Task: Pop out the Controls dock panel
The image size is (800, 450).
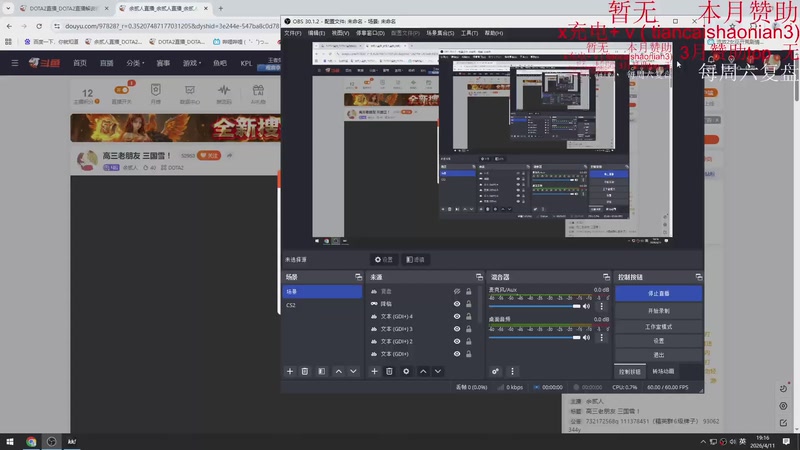Action: point(698,277)
